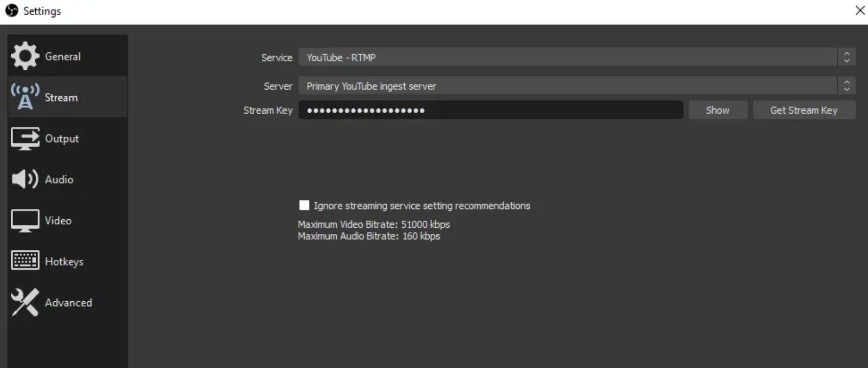
Task: Open the Hotkeys tab label
Action: click(x=64, y=261)
